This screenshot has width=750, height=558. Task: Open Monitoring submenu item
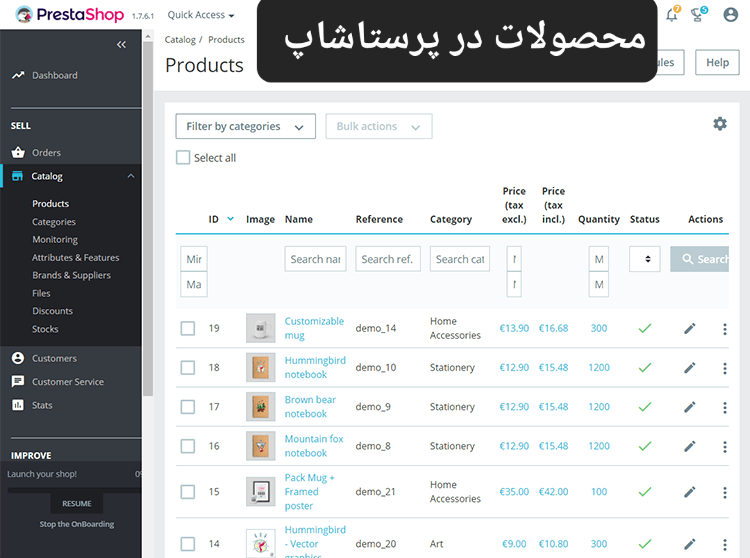pyautogui.click(x=55, y=240)
